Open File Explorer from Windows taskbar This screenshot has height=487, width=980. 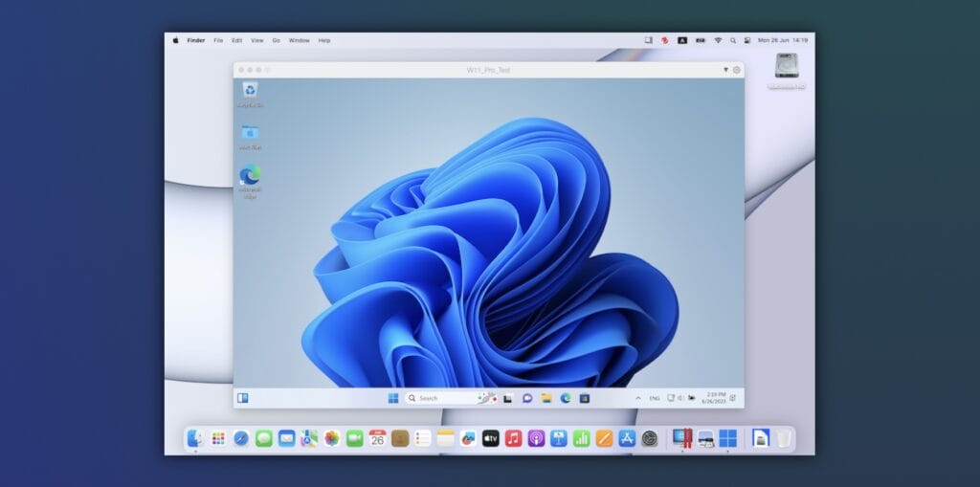546,398
